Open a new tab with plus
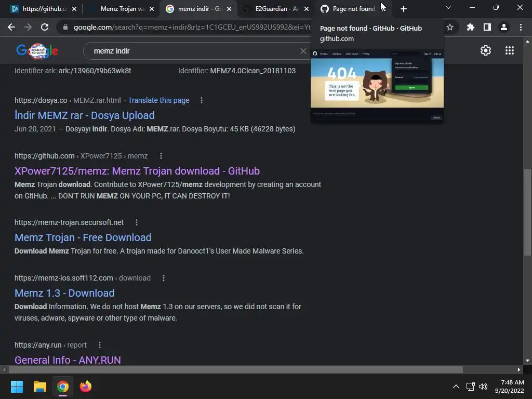This screenshot has height=399, width=532. click(403, 9)
